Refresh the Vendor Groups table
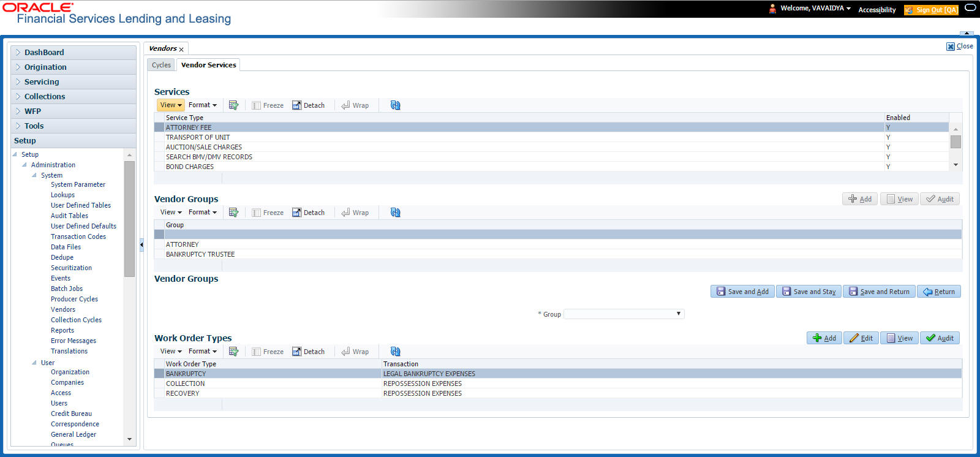The image size is (980, 457). coord(395,213)
